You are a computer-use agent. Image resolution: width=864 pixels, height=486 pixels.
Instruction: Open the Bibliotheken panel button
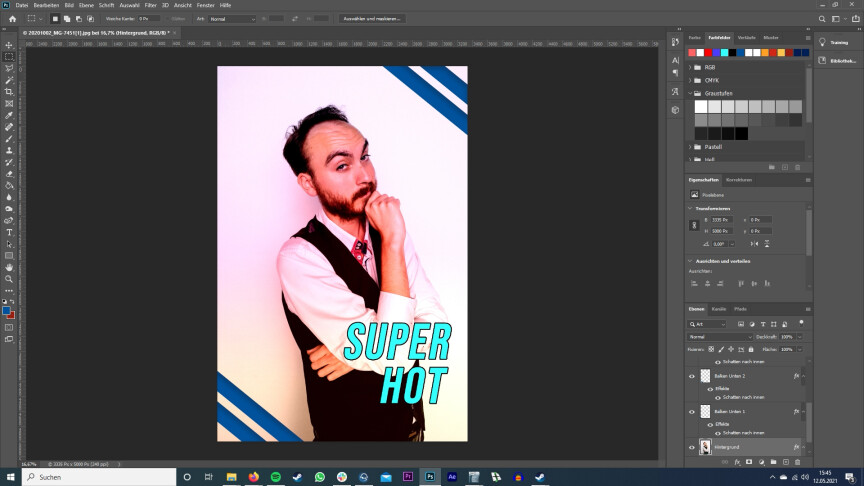click(x=841, y=61)
